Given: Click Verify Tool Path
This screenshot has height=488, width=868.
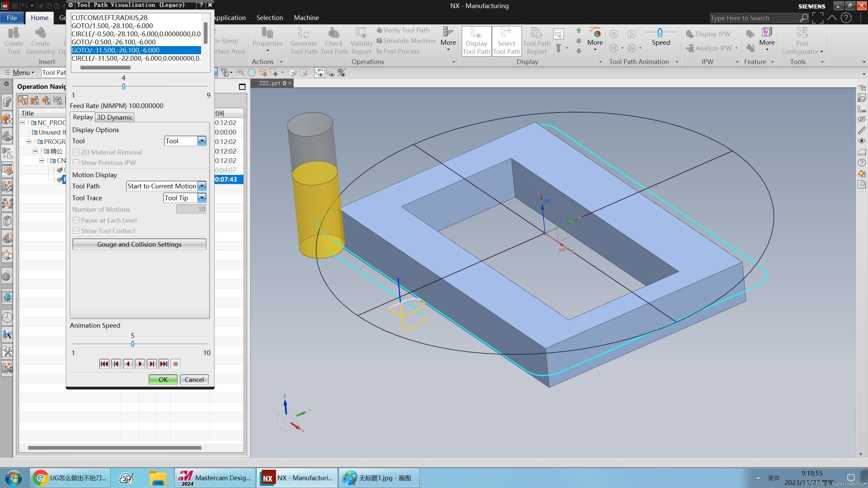Looking at the screenshot, I should click(403, 30).
